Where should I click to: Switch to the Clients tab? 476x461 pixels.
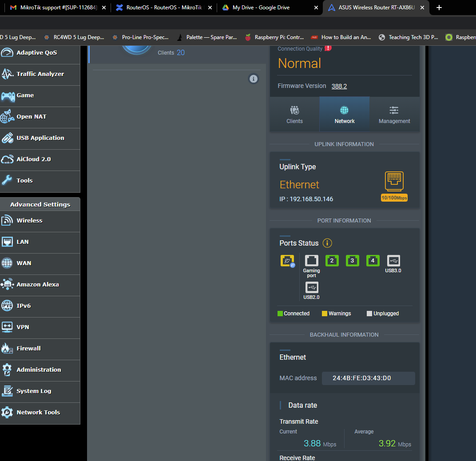294,114
